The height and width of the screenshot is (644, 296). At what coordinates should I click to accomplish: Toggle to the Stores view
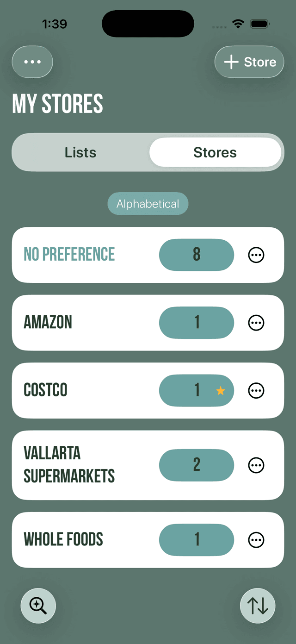216,152
